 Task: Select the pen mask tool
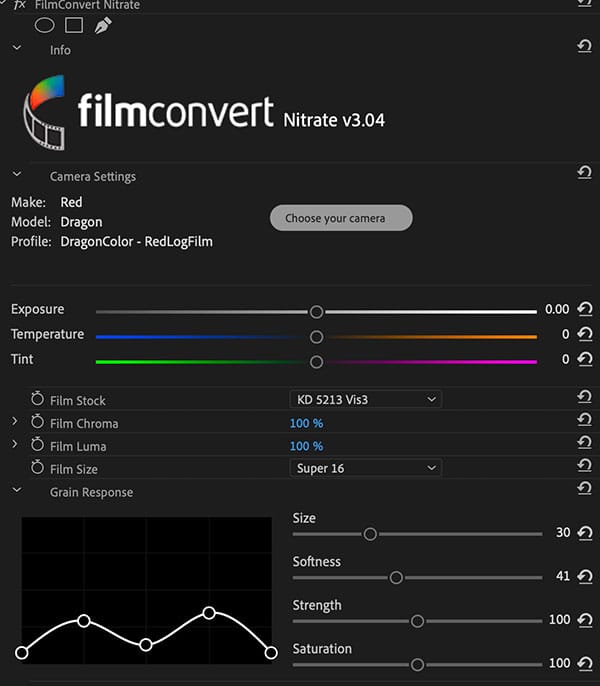coord(103,25)
